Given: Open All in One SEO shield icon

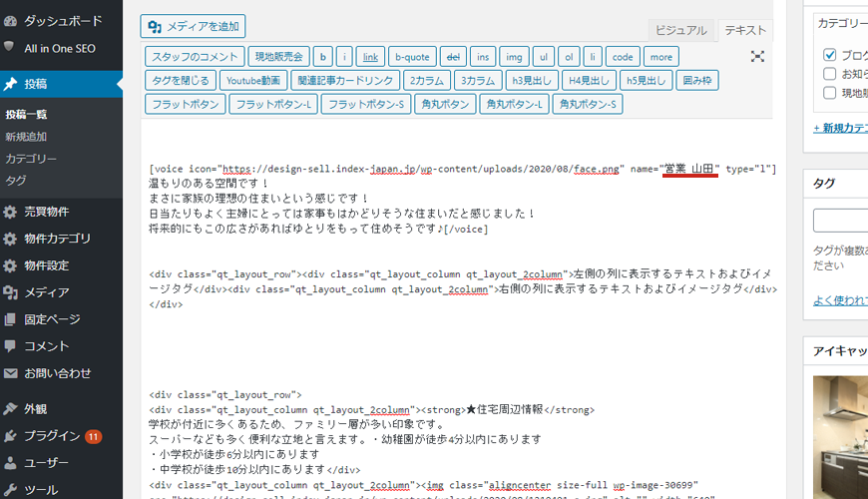Looking at the screenshot, I should coord(10,47).
